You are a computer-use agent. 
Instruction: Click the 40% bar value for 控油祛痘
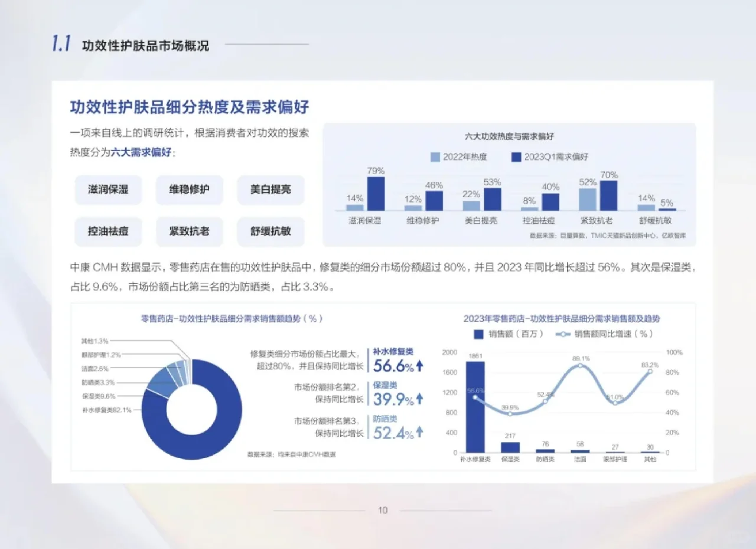[550, 188]
